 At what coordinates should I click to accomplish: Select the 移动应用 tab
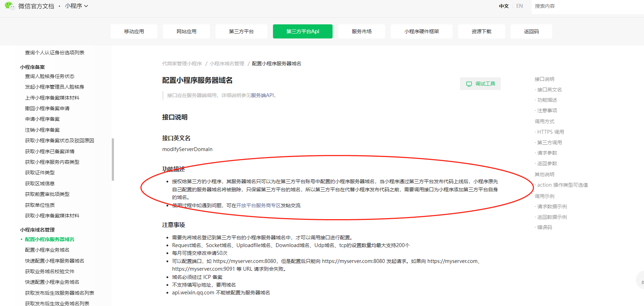pyautogui.click(x=134, y=31)
